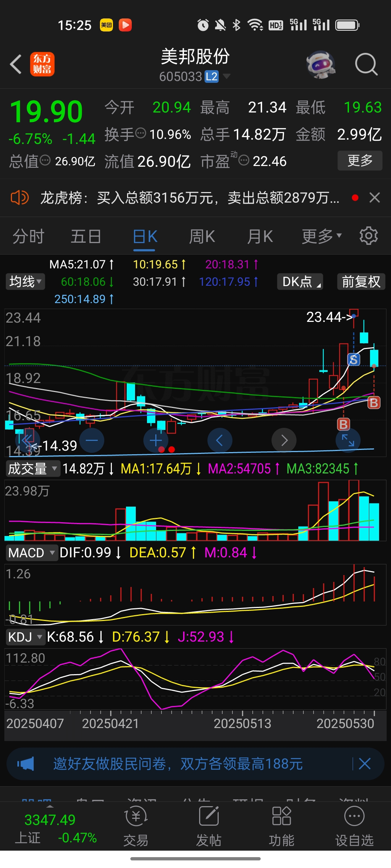Viewport: 391px width, 868px height.
Task: Tap the 更多 quote details button
Action: coord(360,160)
